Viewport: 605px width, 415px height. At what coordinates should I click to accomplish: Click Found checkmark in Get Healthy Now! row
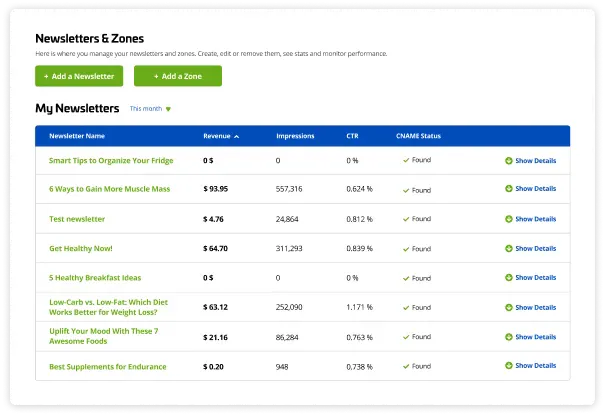406,249
